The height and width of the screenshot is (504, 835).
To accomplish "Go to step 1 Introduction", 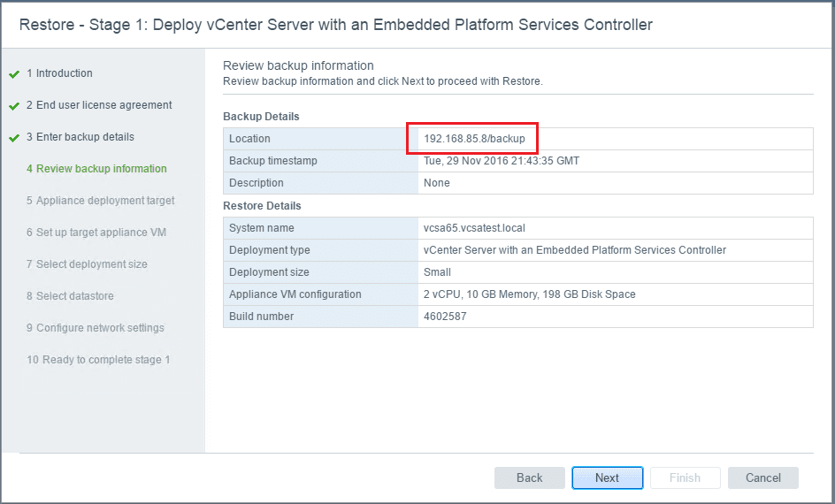I will tap(59, 73).
